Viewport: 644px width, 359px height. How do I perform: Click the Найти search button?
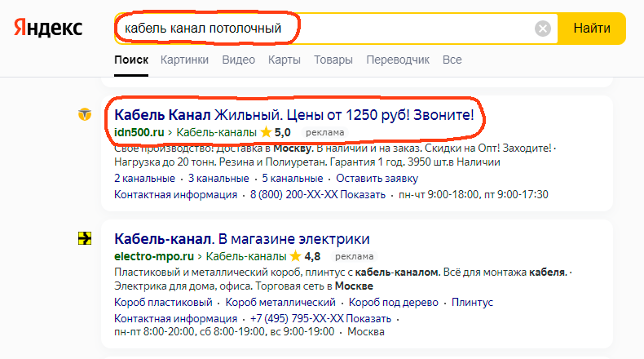[592, 29]
